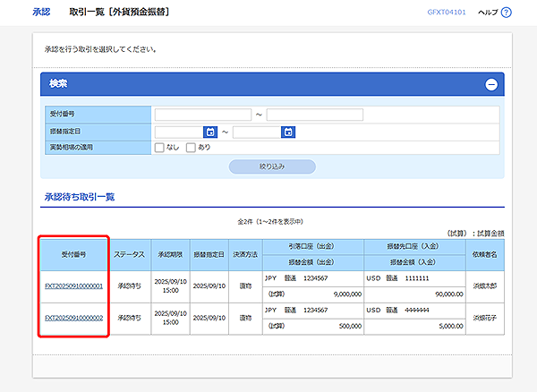
Task: Focus the 振替指定日 end date field
Action: click(257, 132)
